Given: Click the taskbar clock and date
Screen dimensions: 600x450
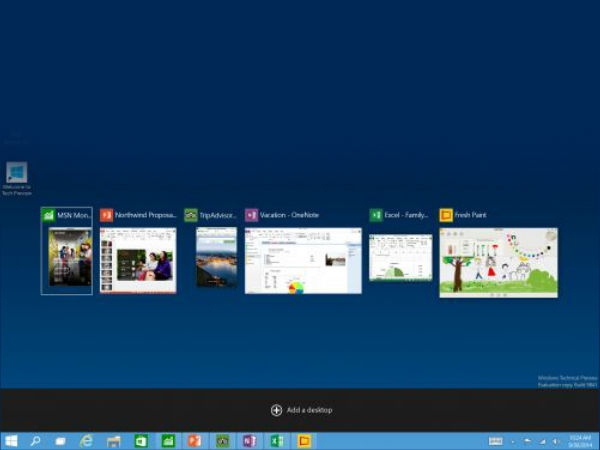Looking at the screenshot, I should click(580, 441).
